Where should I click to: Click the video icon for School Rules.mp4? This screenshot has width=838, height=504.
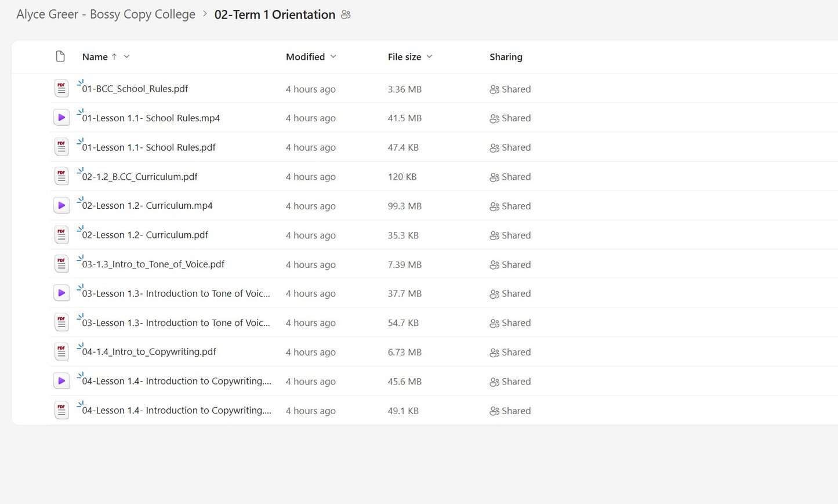tap(61, 118)
